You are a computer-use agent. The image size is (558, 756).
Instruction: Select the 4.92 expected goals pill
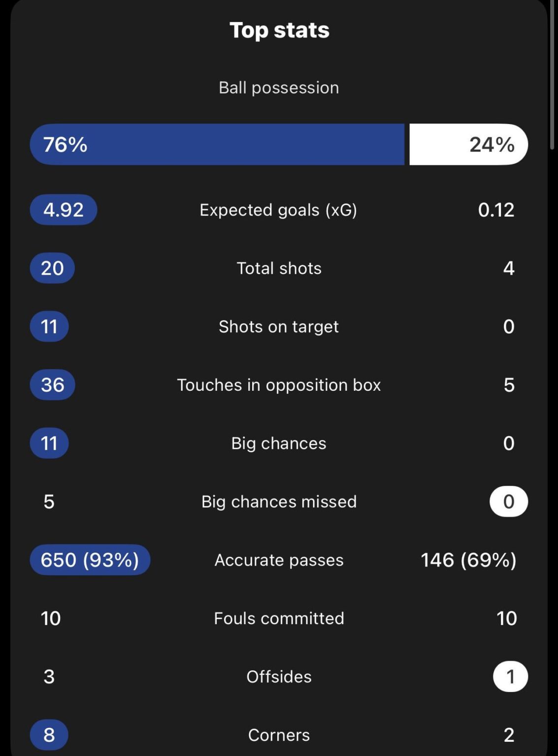[64, 209]
